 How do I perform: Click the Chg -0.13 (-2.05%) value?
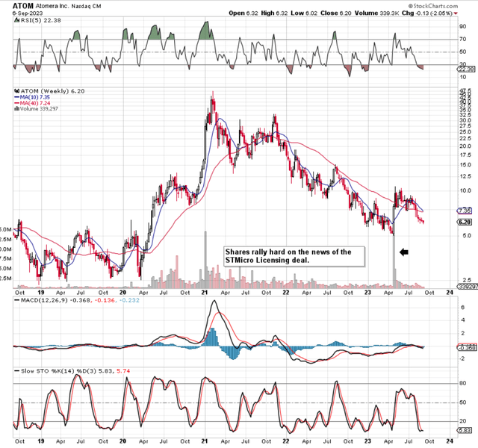(427, 13)
